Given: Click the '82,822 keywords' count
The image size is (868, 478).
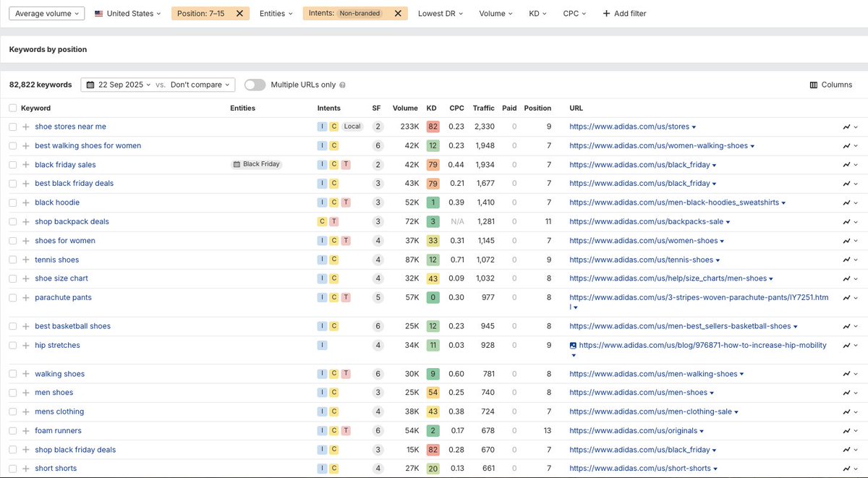Looking at the screenshot, I should point(41,85).
